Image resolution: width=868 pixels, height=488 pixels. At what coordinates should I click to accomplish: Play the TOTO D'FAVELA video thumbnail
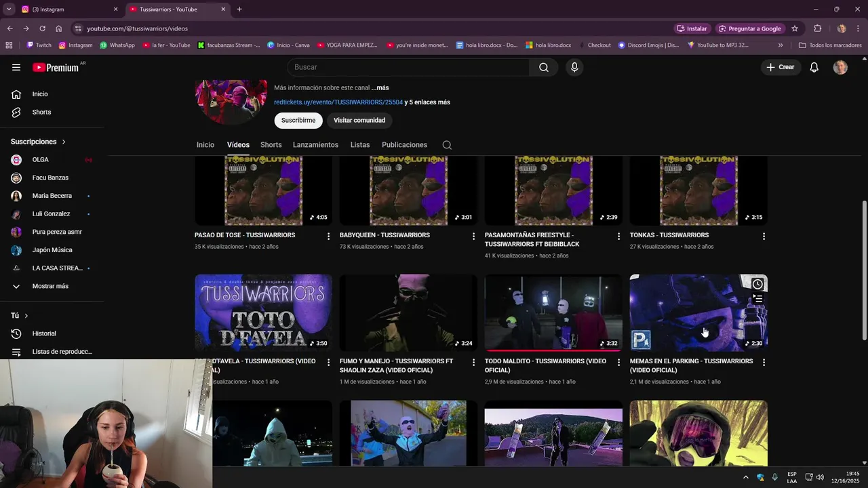pos(263,313)
